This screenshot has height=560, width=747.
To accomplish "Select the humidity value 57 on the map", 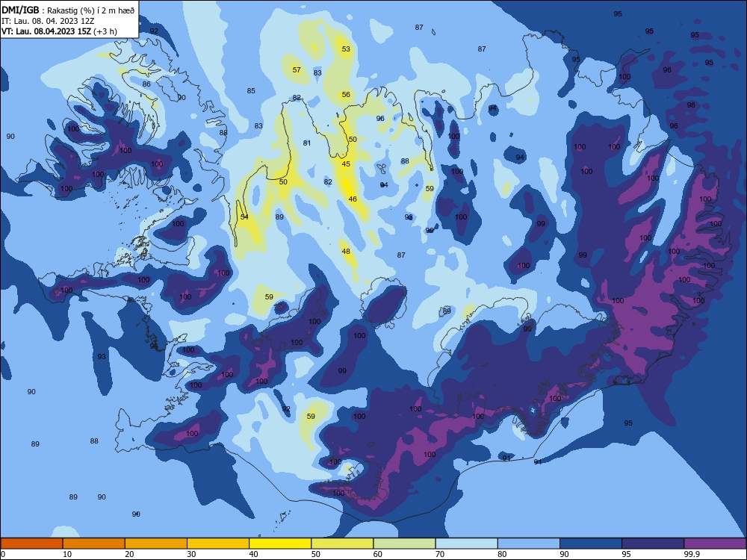I will 297,70.
